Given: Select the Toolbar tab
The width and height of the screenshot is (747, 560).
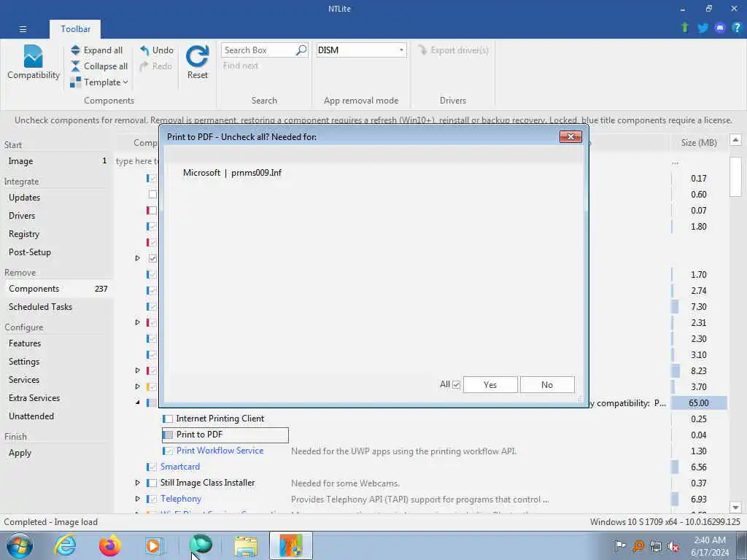Looking at the screenshot, I should point(75,29).
